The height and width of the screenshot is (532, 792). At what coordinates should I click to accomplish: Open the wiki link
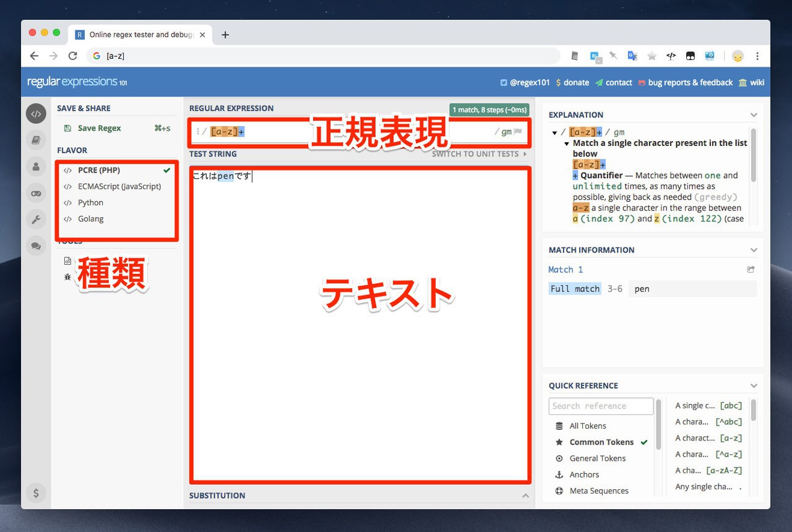[752, 82]
